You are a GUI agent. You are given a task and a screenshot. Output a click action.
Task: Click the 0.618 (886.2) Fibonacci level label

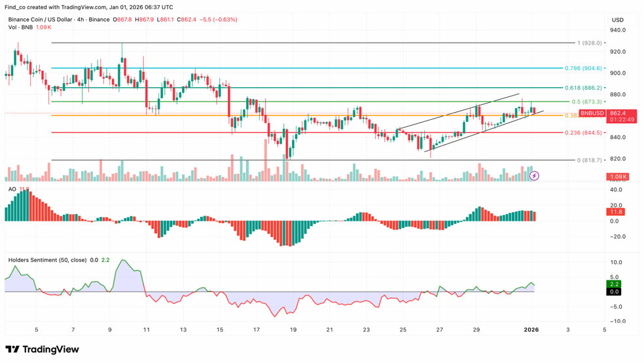point(583,87)
